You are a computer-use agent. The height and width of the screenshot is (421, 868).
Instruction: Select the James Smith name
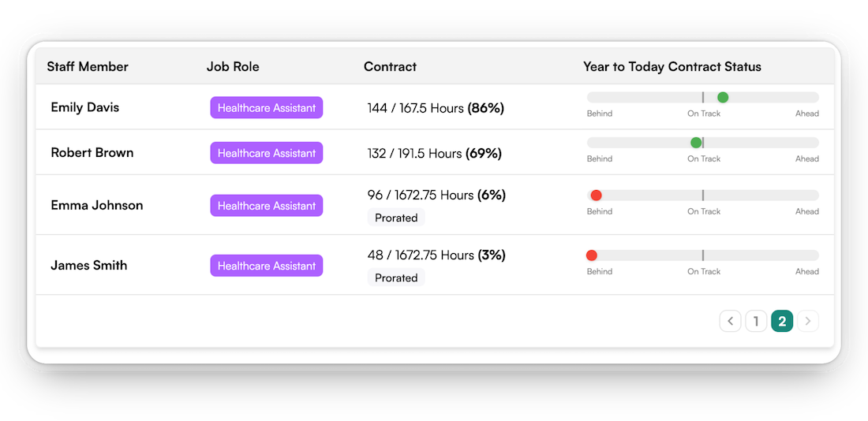click(x=88, y=266)
